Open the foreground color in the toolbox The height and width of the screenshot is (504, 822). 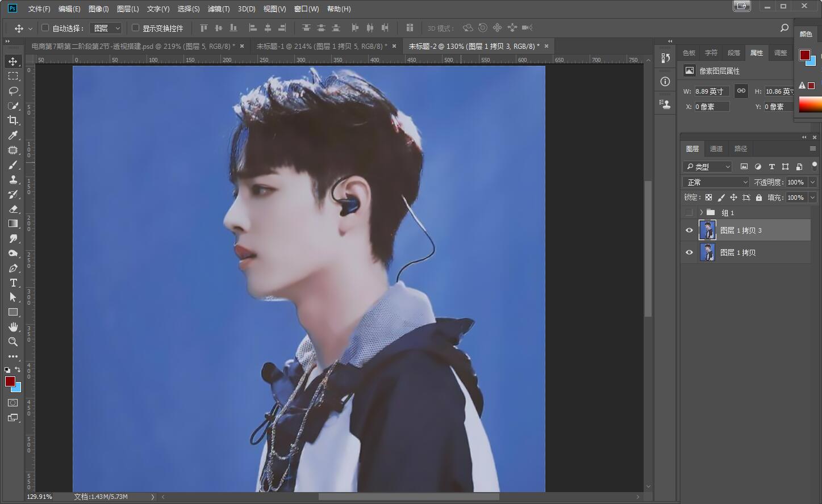(10, 381)
